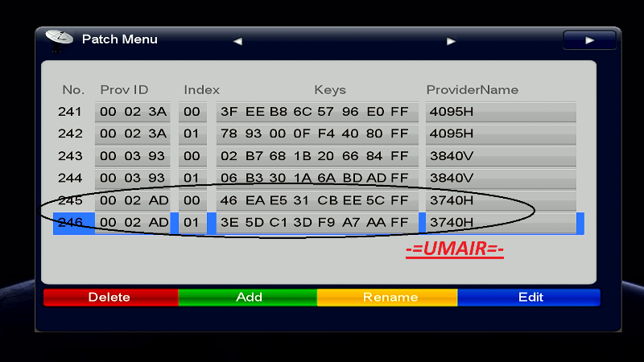Screen dimensions: 644x362
Task: Select the ProviderName 4095H in row 242
Action: point(501,134)
